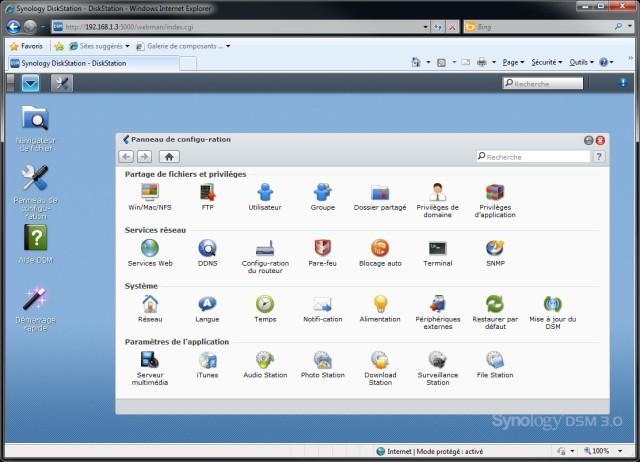This screenshot has width=640, height=462.
Task: Open Périphériques externes
Action: (438, 312)
